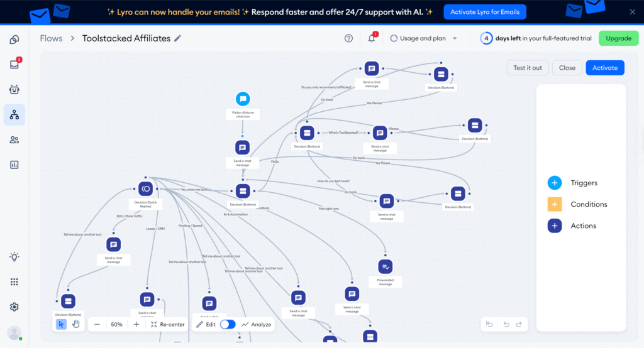This screenshot has height=348, width=644.
Task: Go to Flows in the breadcrumb
Action: (51, 38)
